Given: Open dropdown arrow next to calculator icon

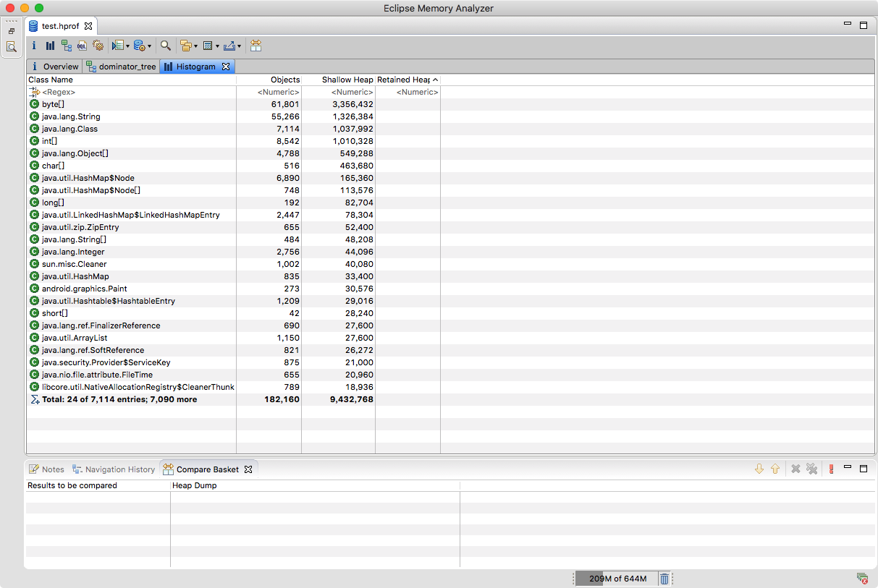Looking at the screenshot, I should coord(217,46).
